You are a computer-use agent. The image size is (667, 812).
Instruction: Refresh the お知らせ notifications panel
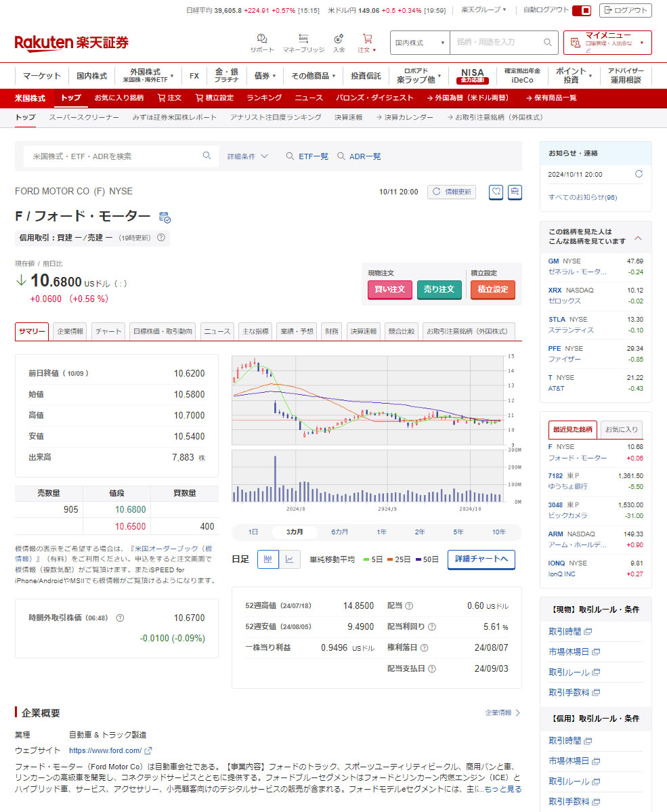[x=639, y=174]
